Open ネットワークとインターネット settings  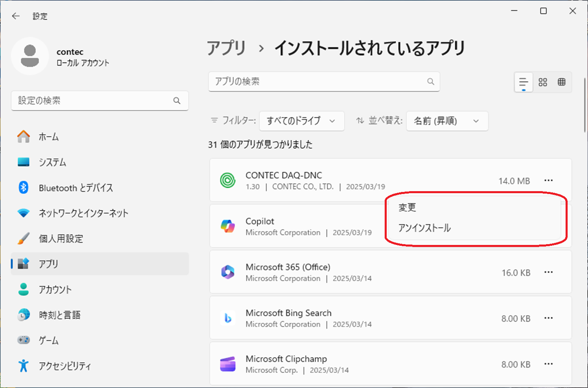100,213
